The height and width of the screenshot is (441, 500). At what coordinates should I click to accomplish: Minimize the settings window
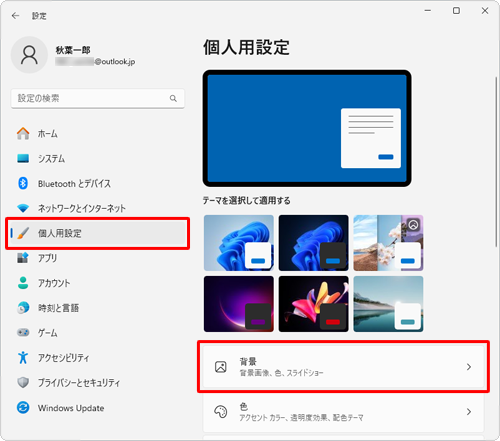coord(428,11)
